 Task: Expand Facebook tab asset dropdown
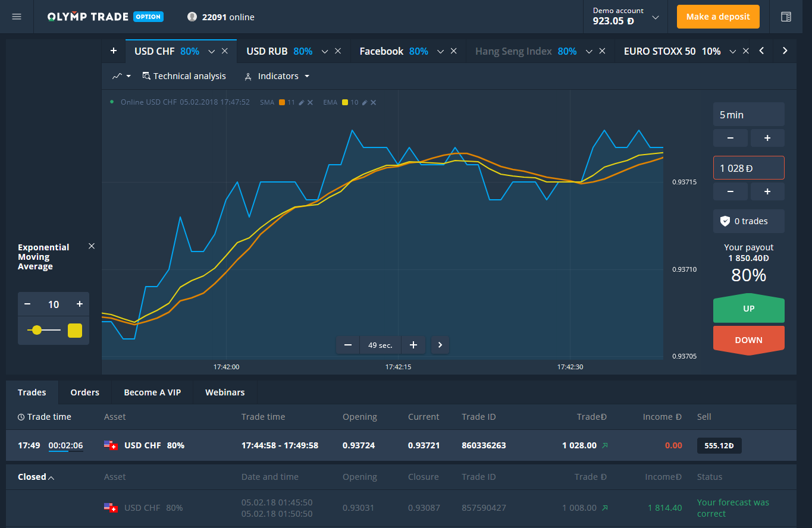point(440,52)
